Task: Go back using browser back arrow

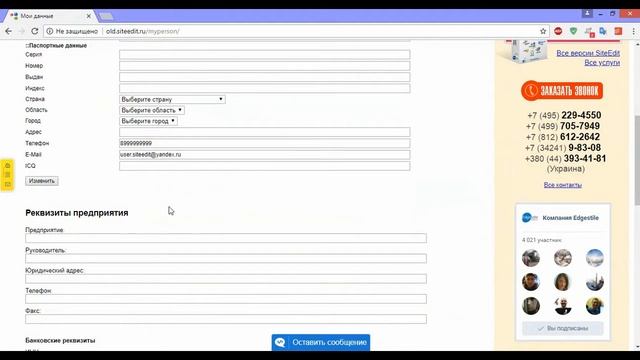Action: tap(8, 31)
